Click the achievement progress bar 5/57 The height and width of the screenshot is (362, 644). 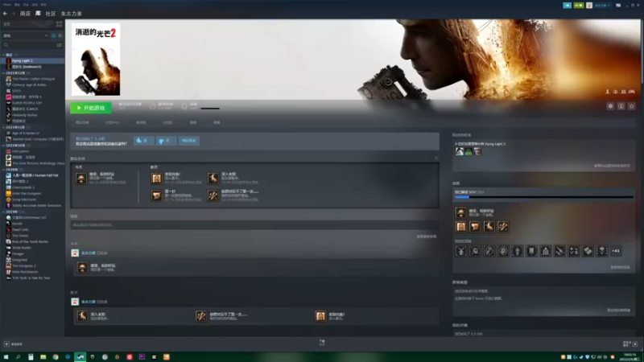tap(544, 197)
